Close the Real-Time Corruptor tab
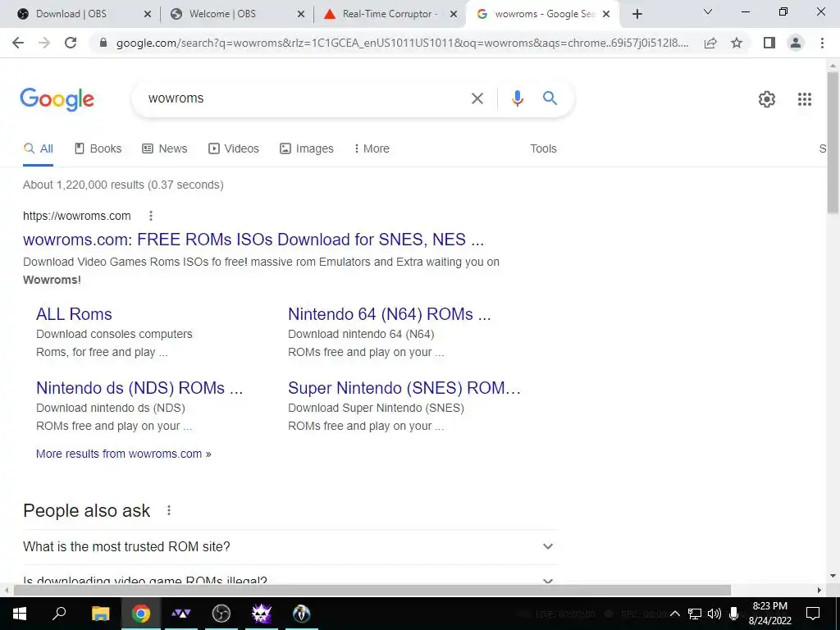Image resolution: width=840 pixels, height=630 pixels. click(453, 15)
